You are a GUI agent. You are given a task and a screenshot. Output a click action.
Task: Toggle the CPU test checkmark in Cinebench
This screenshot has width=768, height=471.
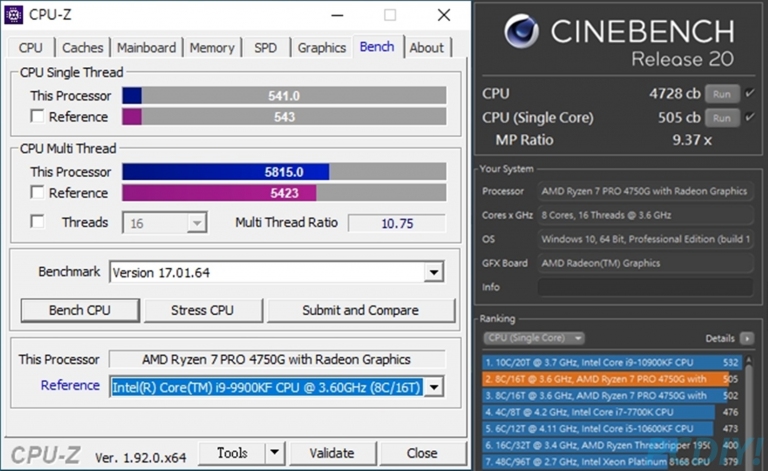(749, 93)
